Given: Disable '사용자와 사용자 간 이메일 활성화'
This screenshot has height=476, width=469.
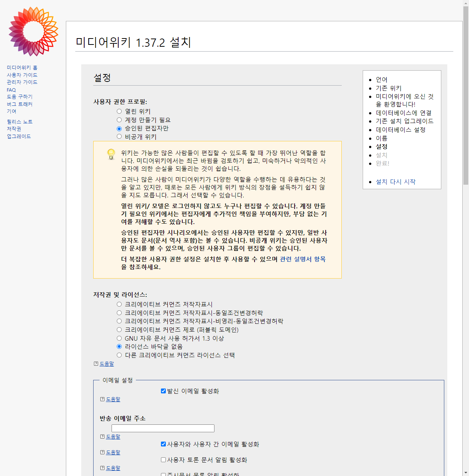Looking at the screenshot, I should (163, 444).
